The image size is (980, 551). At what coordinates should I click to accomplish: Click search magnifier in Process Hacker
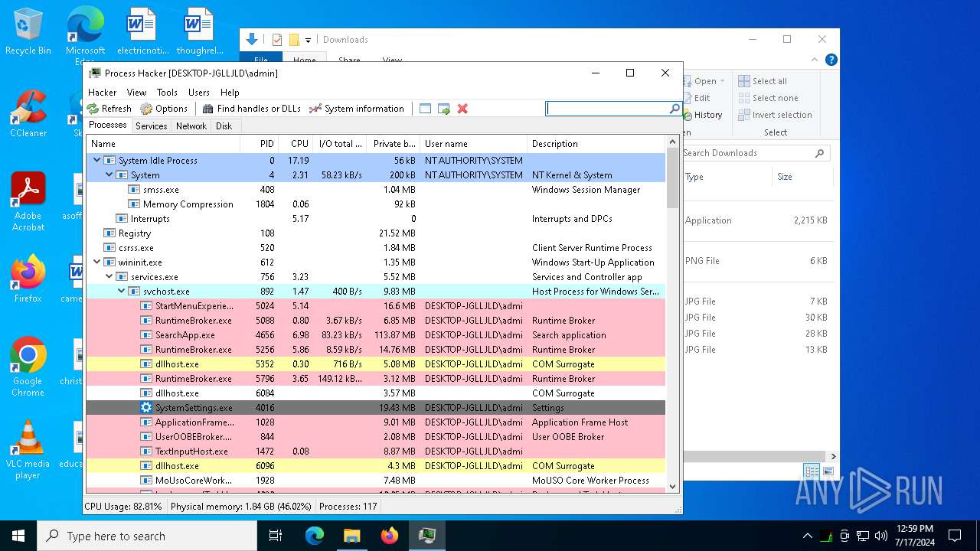click(x=675, y=109)
